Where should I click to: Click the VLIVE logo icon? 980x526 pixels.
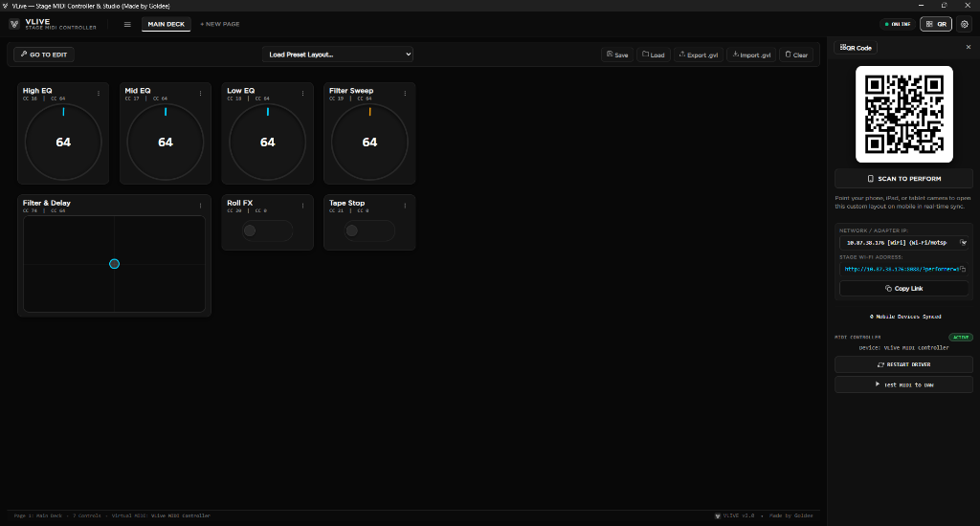coord(14,24)
